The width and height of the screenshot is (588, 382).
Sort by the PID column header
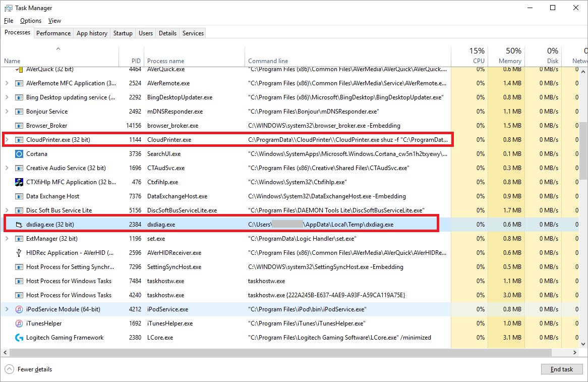(131, 56)
